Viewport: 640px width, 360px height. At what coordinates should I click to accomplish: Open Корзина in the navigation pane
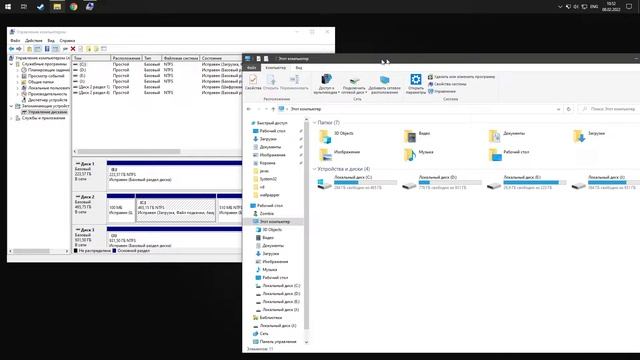264,163
